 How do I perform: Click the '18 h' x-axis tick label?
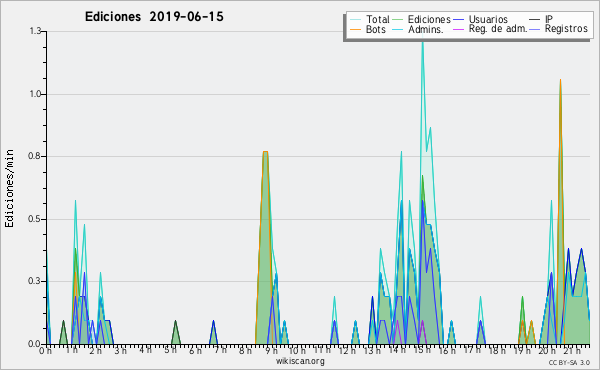(497, 350)
